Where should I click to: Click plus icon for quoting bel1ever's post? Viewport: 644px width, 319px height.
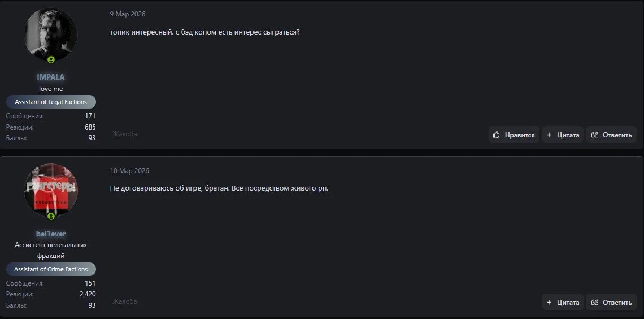pyautogui.click(x=549, y=303)
